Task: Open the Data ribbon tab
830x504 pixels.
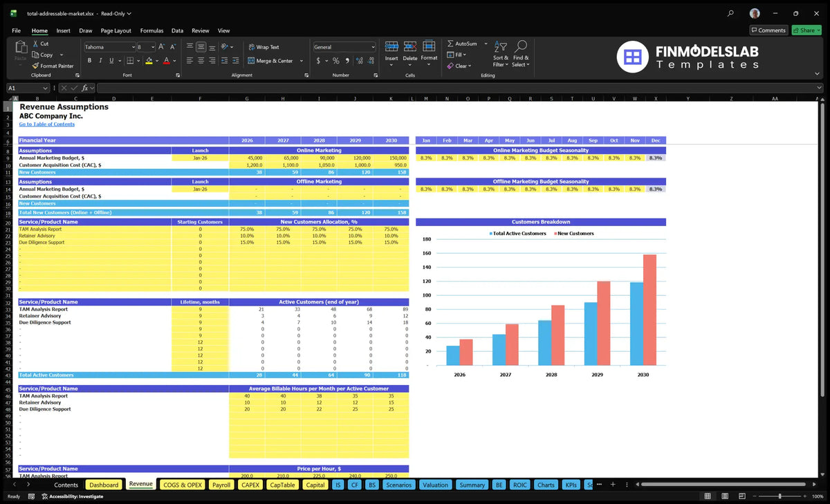Action: coord(177,30)
